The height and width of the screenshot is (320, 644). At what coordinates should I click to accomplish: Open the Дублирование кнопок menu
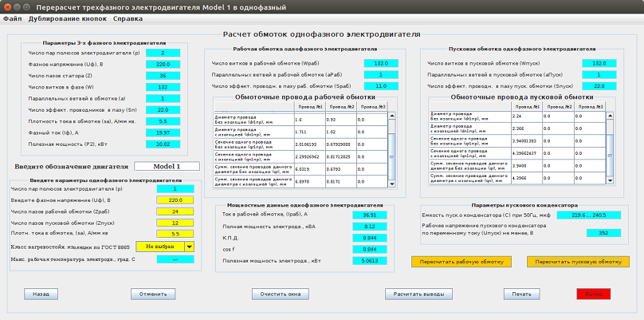click(x=69, y=18)
